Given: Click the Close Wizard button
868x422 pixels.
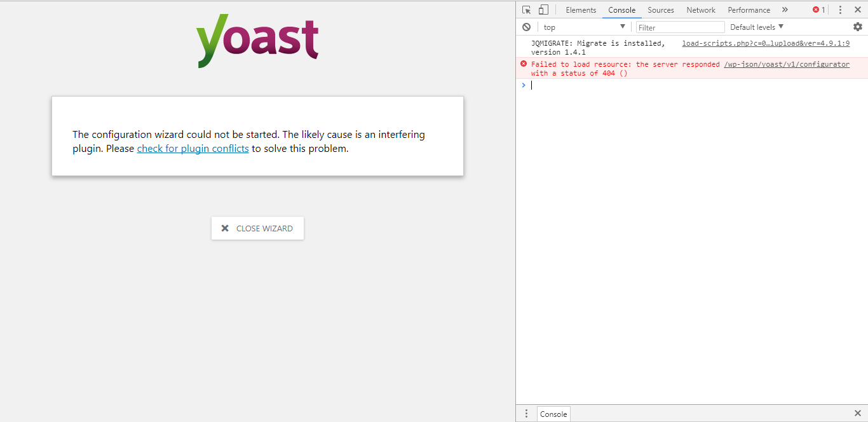Looking at the screenshot, I should (257, 228).
